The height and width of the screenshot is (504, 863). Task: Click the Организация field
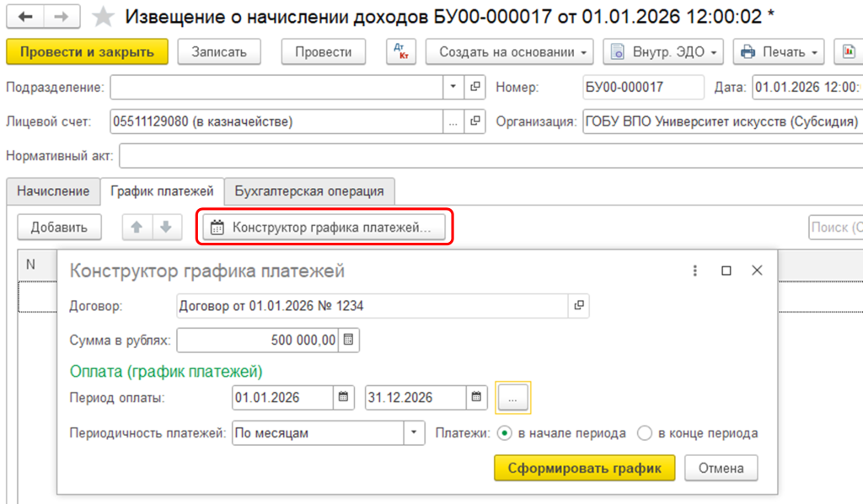(722, 121)
